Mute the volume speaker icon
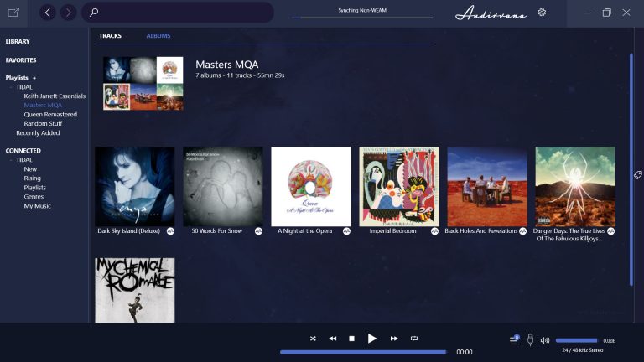This screenshot has height=362, width=644. [544, 340]
